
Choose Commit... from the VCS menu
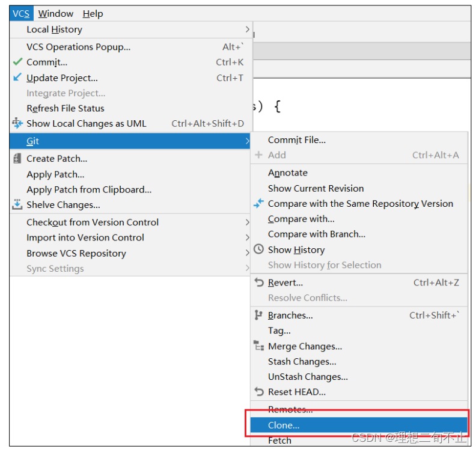coord(131,62)
